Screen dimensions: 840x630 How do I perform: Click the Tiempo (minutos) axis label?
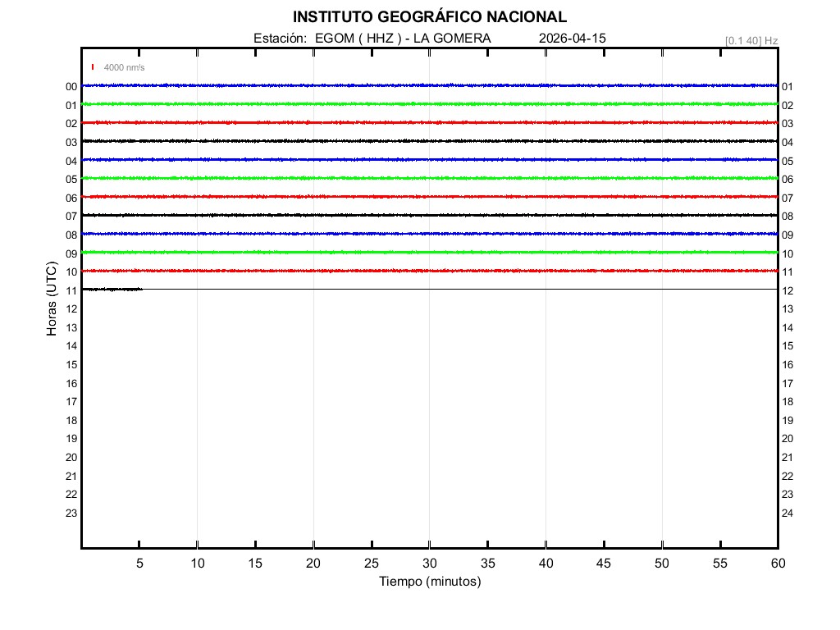pyautogui.click(x=430, y=582)
